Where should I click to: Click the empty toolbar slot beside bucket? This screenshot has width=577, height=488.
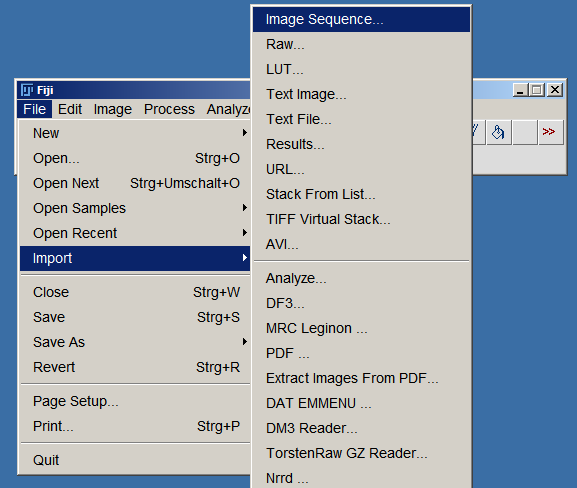(x=525, y=132)
